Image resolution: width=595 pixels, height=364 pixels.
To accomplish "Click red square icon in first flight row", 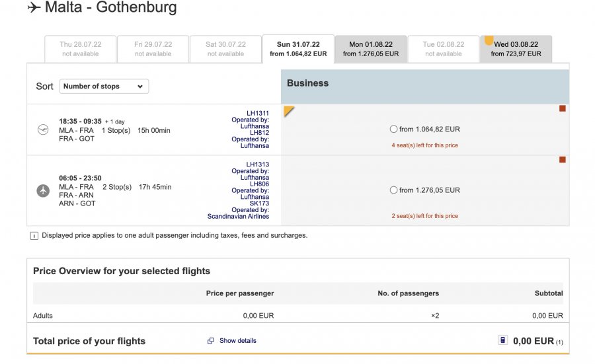I will 563,108.
